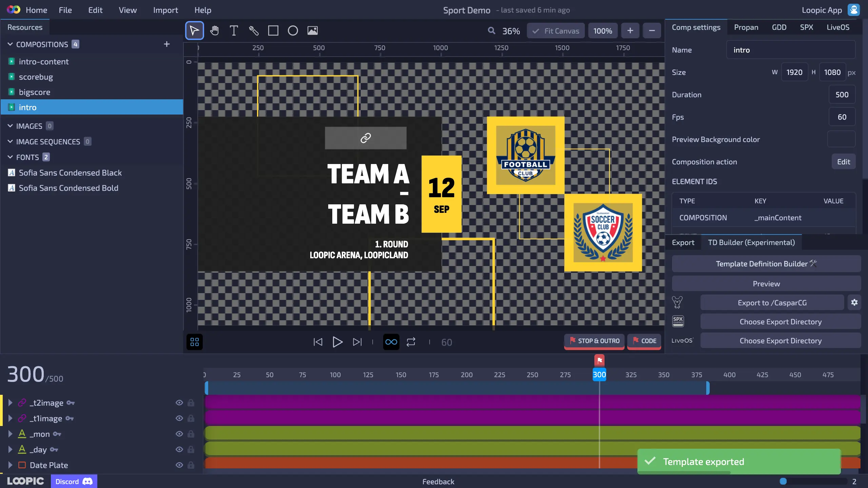Expand the _day layer properties
The height and width of the screenshot is (488, 868).
point(10,449)
